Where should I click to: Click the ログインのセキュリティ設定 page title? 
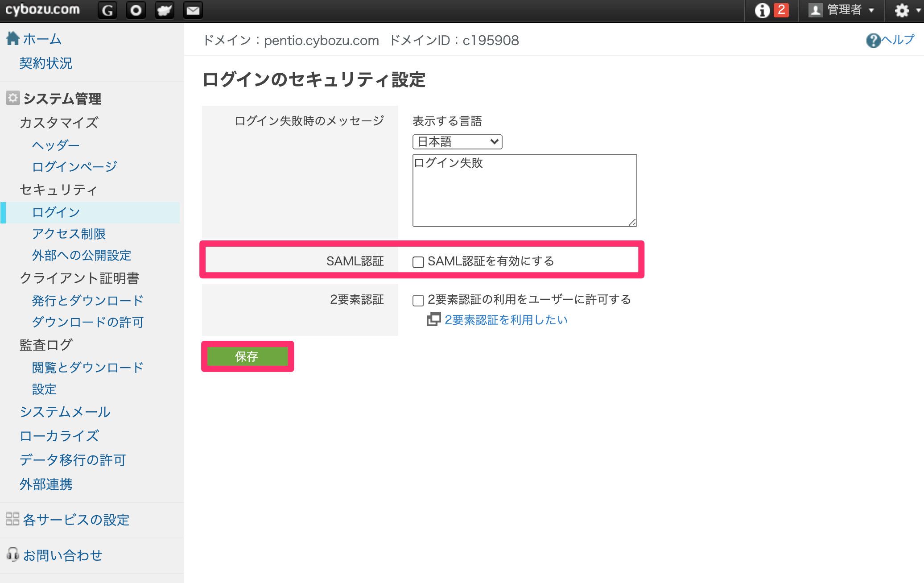point(314,80)
